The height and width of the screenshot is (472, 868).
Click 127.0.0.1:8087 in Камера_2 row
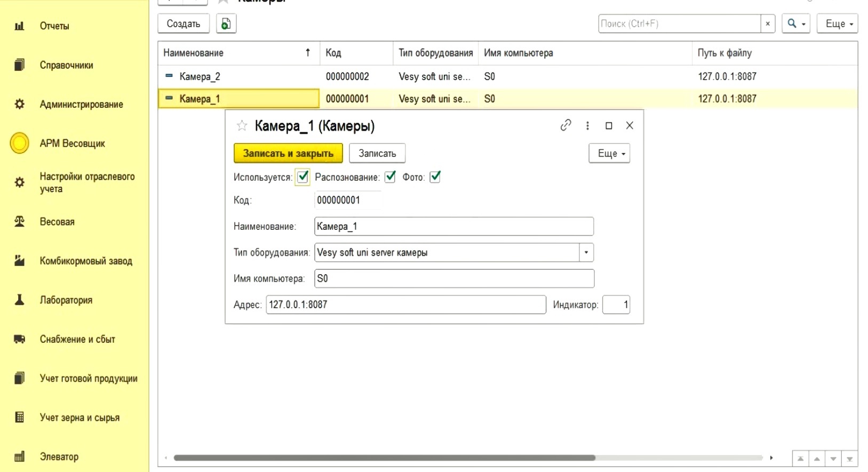727,76
